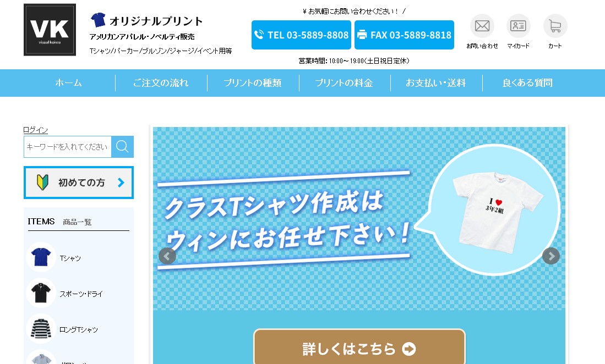Click the 詳しくはこちら button
This screenshot has width=605, height=364.
pos(359,348)
